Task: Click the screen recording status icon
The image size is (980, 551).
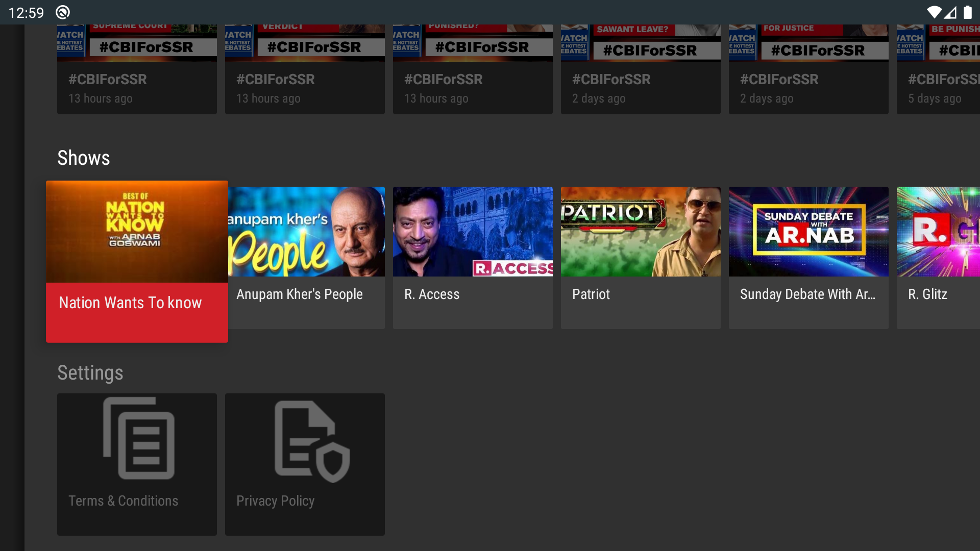Action: [x=62, y=12]
